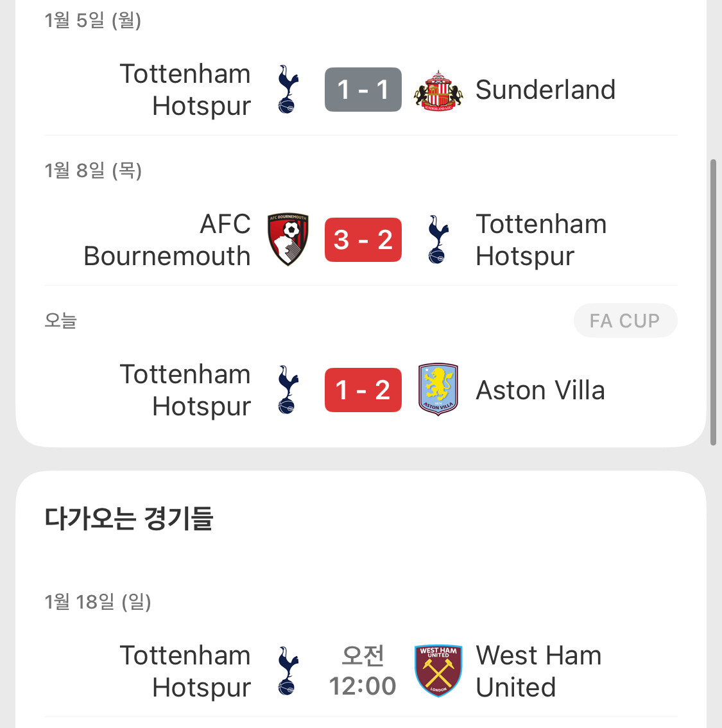The width and height of the screenshot is (722, 728).
Task: Open the 1 - 1 Sunderland match score
Action: pyautogui.click(x=363, y=90)
